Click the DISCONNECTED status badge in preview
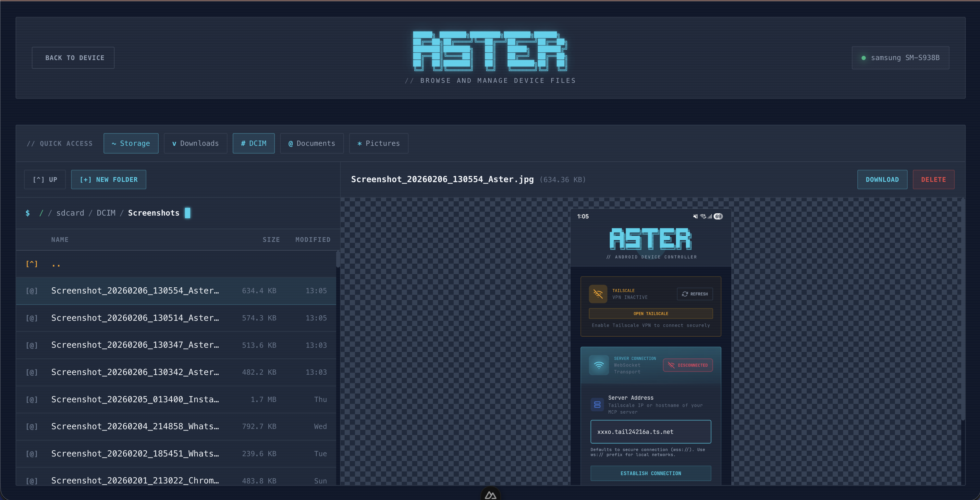The height and width of the screenshot is (500, 980). (688, 365)
